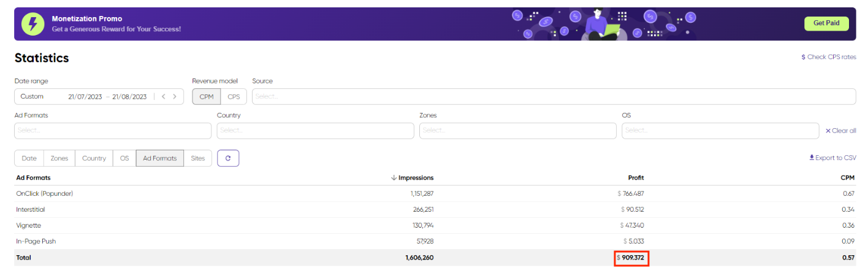Group statistics by the Zones tab
868x273 pixels.
[59, 158]
